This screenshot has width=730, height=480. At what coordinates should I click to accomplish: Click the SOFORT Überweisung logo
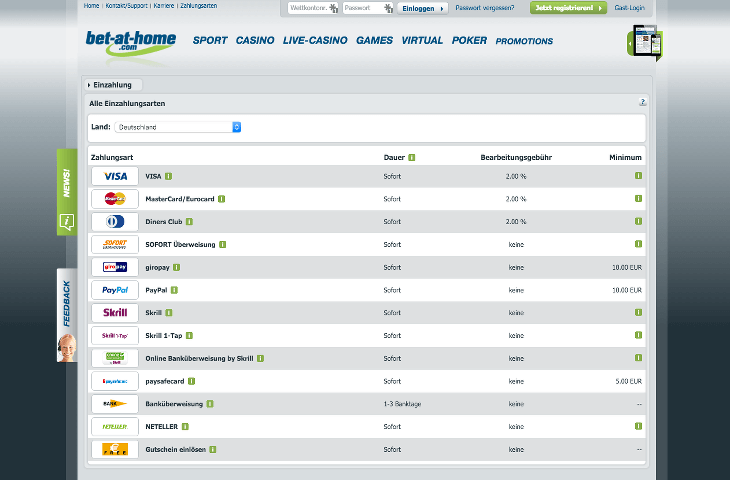[x=115, y=244]
